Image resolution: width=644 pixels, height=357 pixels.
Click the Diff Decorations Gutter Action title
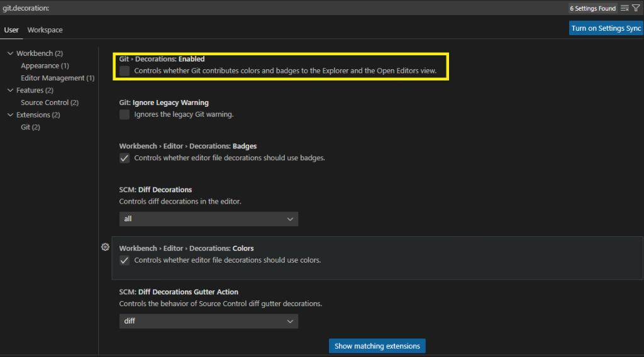pyautogui.click(x=179, y=292)
